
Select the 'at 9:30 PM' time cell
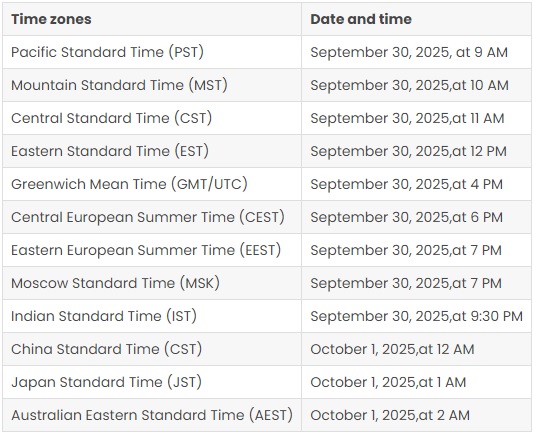416,316
